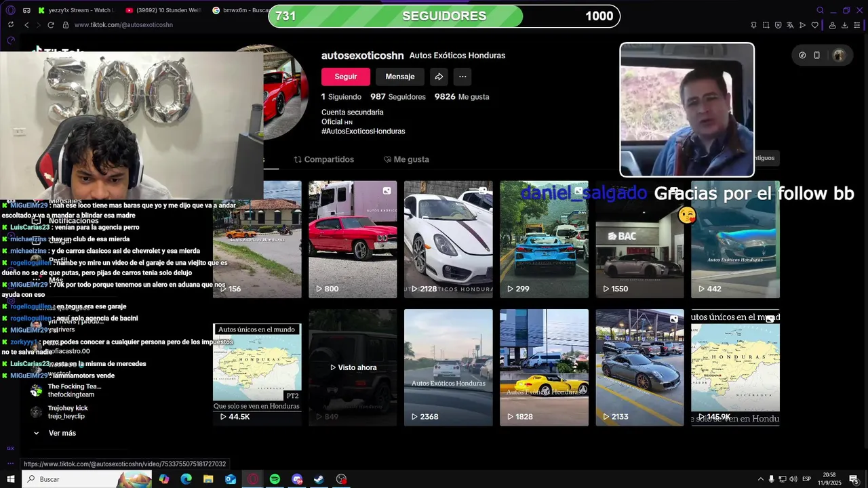
Task: Open the Visto ahora video
Action: [353, 367]
